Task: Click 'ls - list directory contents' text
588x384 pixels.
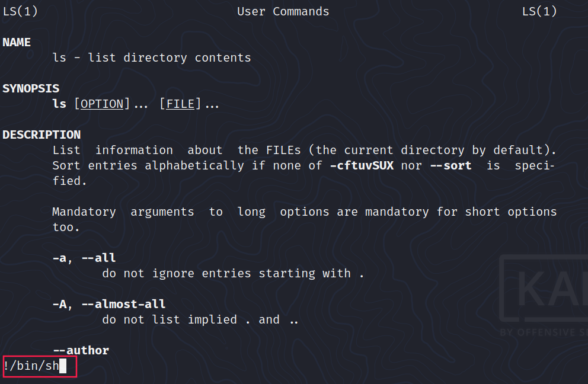Action: [152, 58]
